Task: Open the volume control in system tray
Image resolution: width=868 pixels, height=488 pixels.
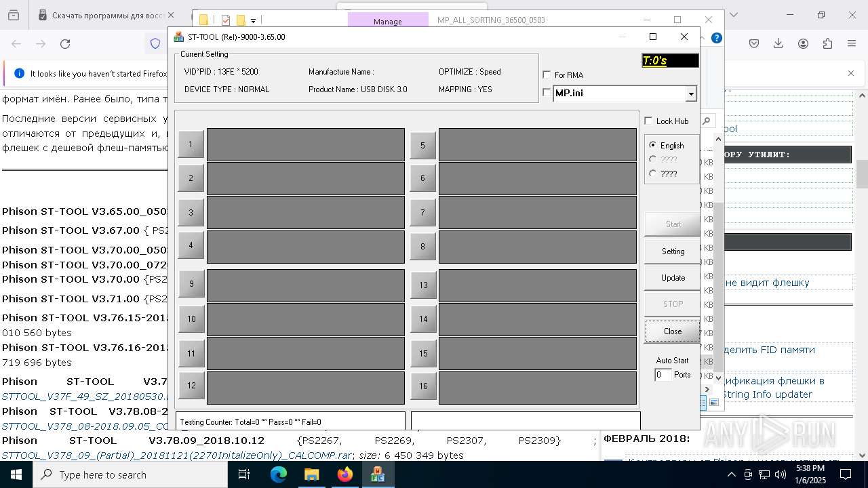Action: [x=781, y=474]
